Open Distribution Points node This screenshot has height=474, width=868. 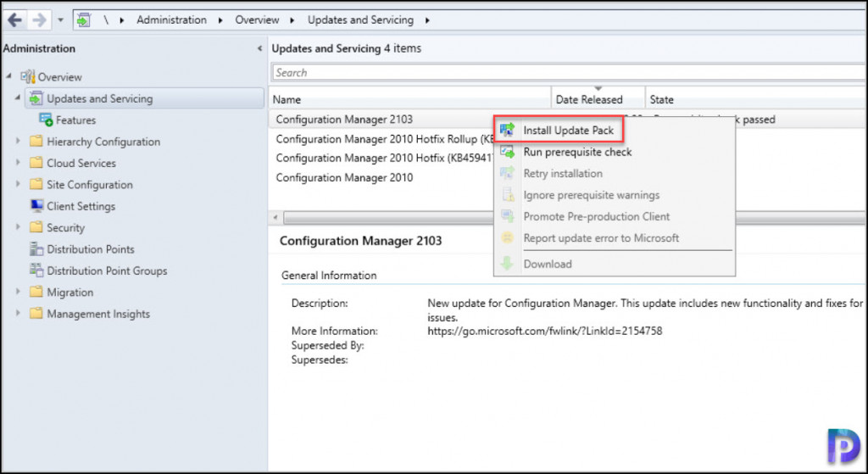[91, 249]
